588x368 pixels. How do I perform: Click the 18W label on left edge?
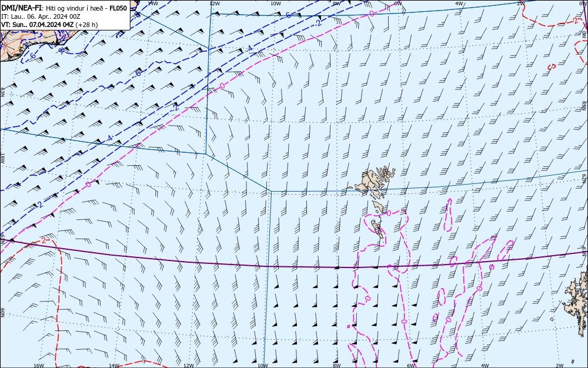click(2, 159)
